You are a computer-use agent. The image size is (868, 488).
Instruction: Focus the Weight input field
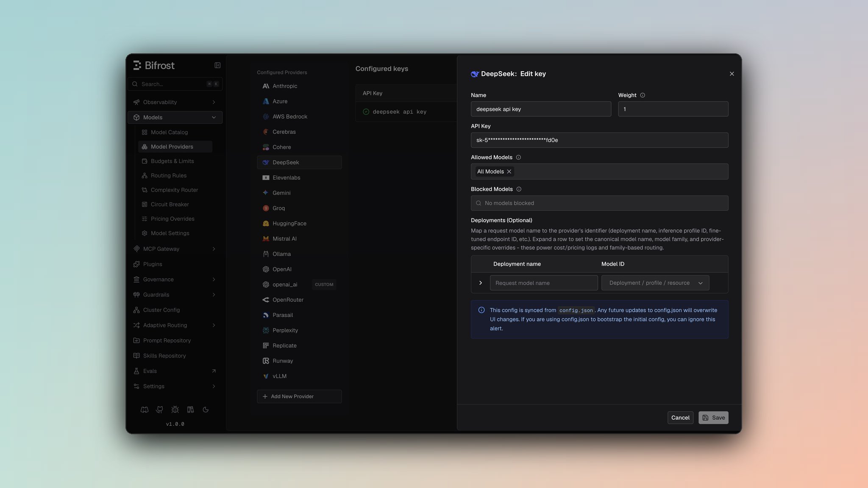(x=673, y=109)
